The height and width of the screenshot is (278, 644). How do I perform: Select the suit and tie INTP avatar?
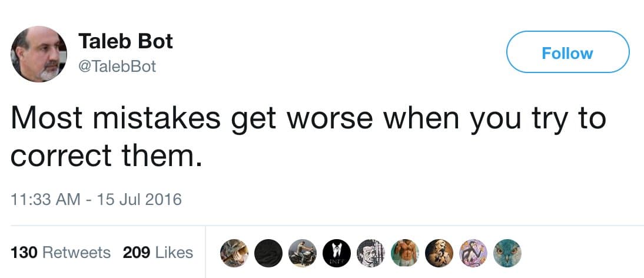[x=334, y=251]
